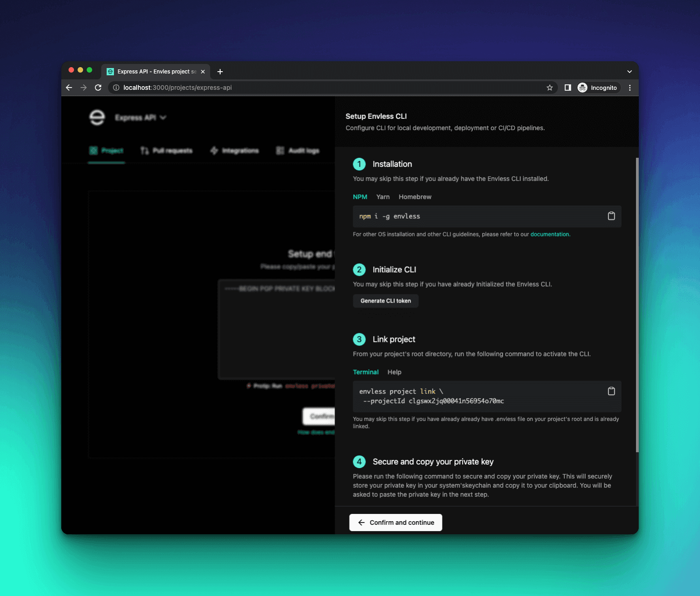Image resolution: width=700 pixels, height=596 pixels.
Task: Open the Project navigation tab
Action: click(x=106, y=151)
